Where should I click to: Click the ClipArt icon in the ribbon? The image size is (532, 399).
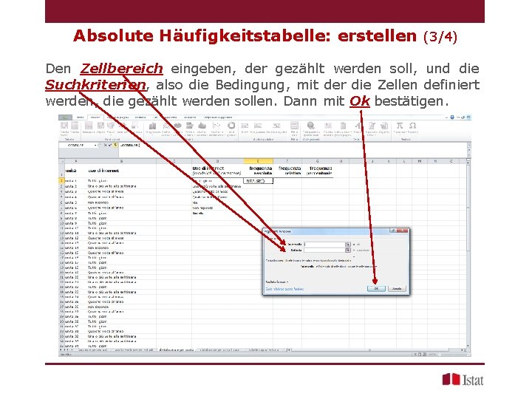tap(100, 126)
